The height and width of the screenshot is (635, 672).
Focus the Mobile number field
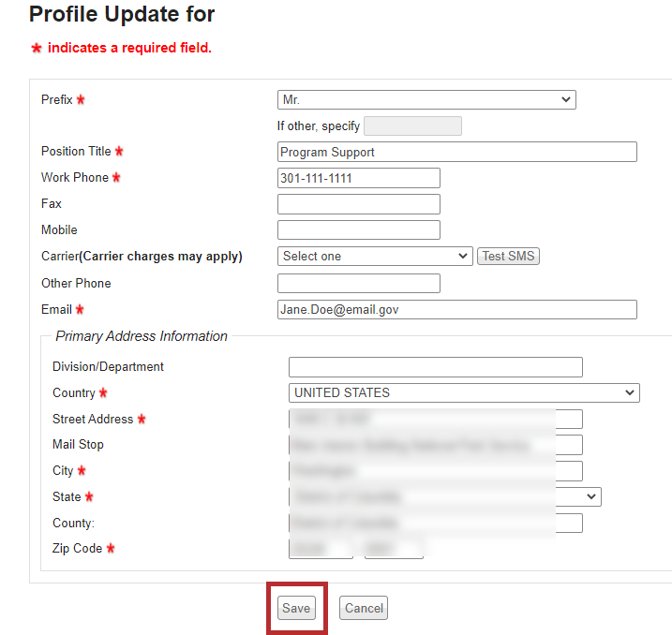pyautogui.click(x=359, y=229)
